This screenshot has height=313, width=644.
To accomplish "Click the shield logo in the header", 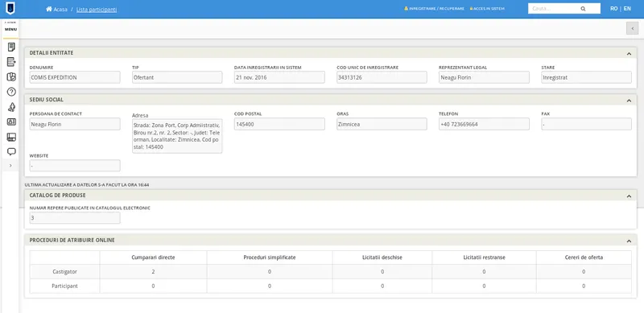I will pos(10,8).
